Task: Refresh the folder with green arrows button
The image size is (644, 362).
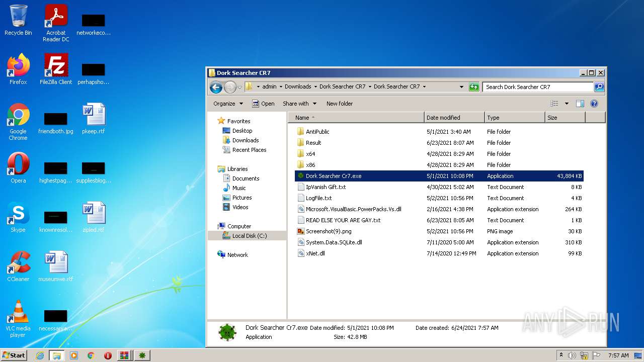Action: pyautogui.click(x=474, y=87)
